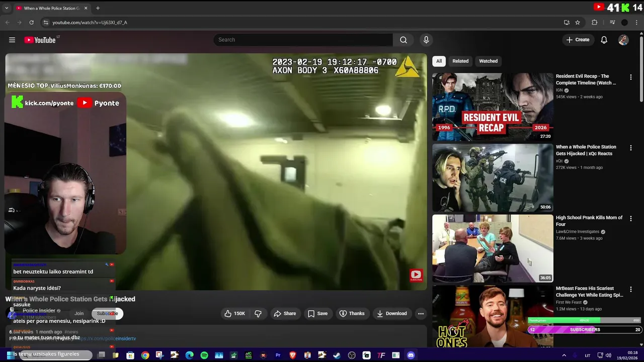The width and height of the screenshot is (644, 362).
Task: Save the video to a playlist
Action: pyautogui.click(x=317, y=314)
